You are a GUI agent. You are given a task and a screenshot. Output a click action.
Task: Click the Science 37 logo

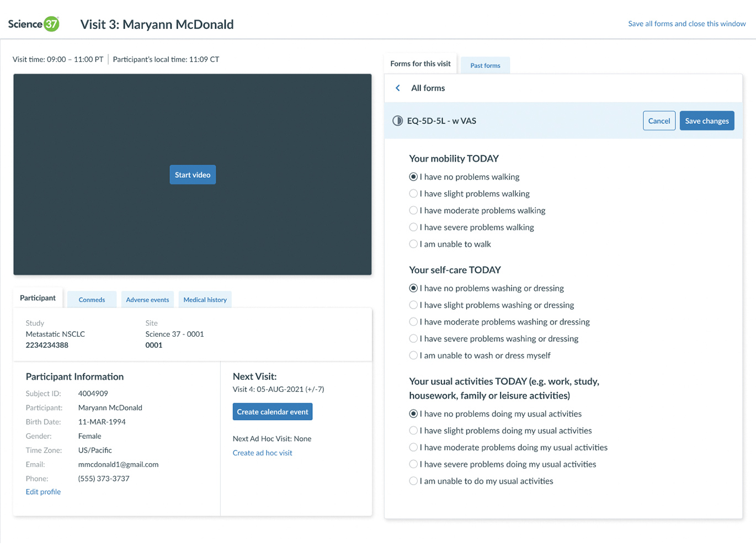click(34, 24)
